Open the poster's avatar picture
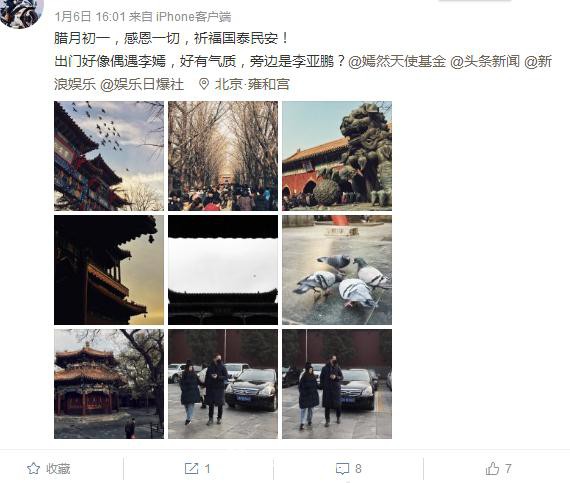570x483 pixels. tap(21, 13)
